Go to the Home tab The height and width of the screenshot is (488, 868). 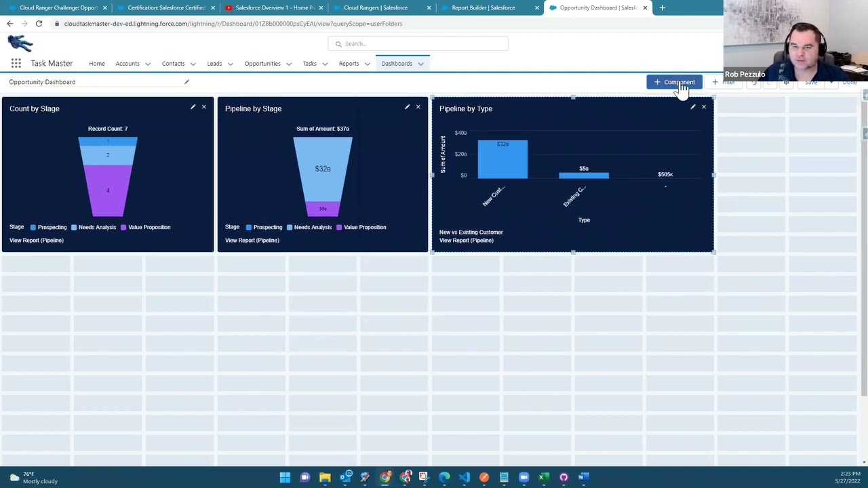point(97,64)
